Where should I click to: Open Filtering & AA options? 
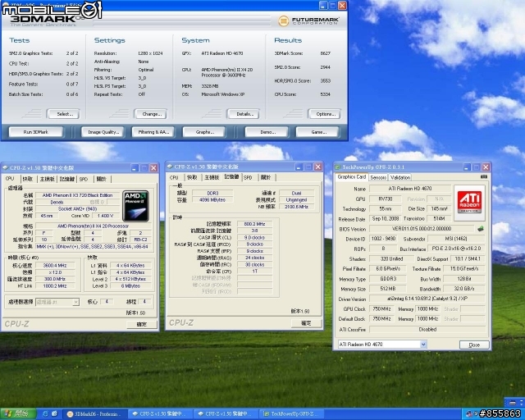click(x=153, y=132)
